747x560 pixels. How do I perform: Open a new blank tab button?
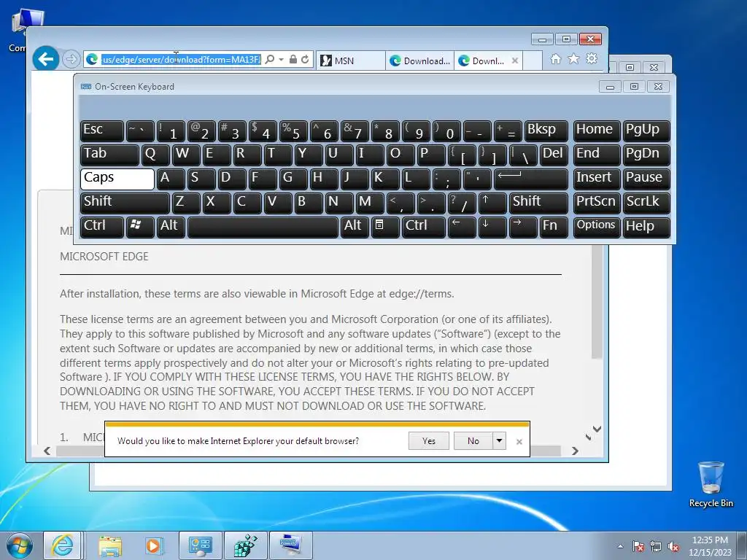pyautogui.click(x=533, y=61)
